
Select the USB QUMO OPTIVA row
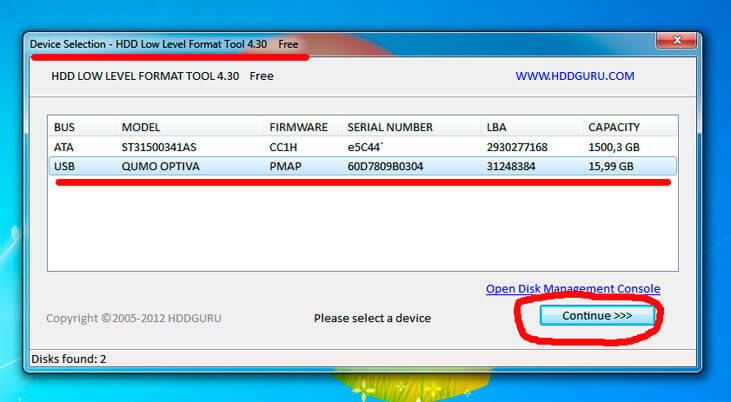click(363, 166)
